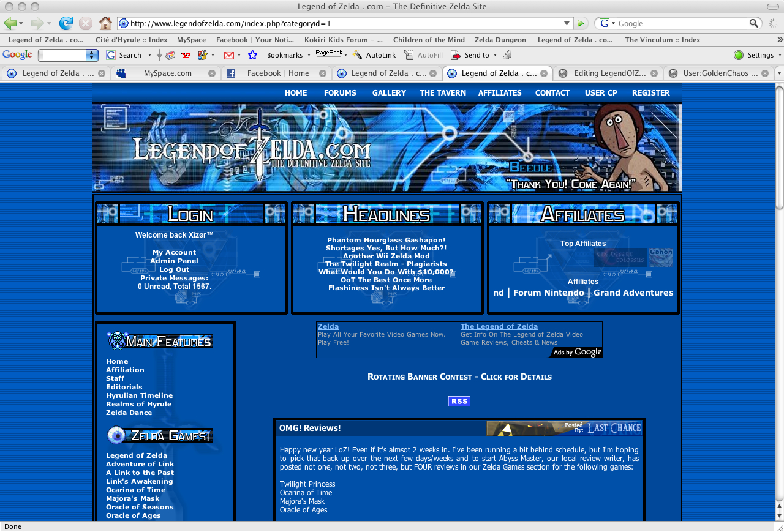Close the Editing LegendOfZ... tab

(x=654, y=73)
